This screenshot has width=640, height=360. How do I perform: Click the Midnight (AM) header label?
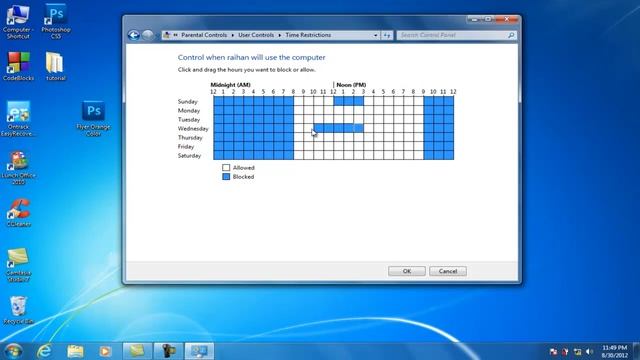230,85
